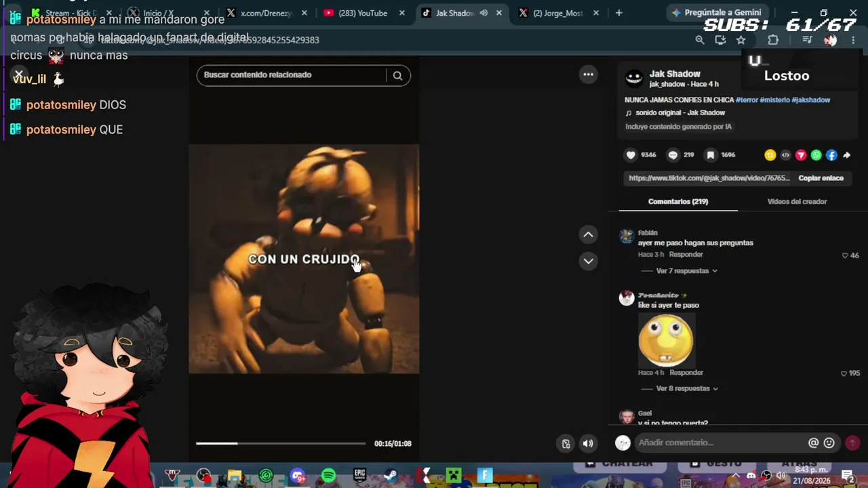Click the 'Añadir comentario' input field
868x488 pixels.
pyautogui.click(x=719, y=443)
